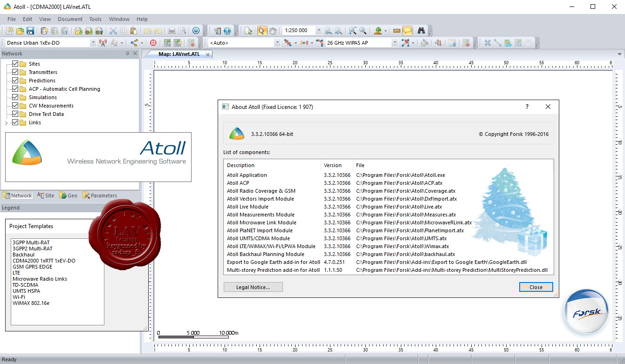This screenshot has width=625, height=364.
Task: Toggle ACP - Automatic Cell Planning checkbox
Action: coord(15,88)
